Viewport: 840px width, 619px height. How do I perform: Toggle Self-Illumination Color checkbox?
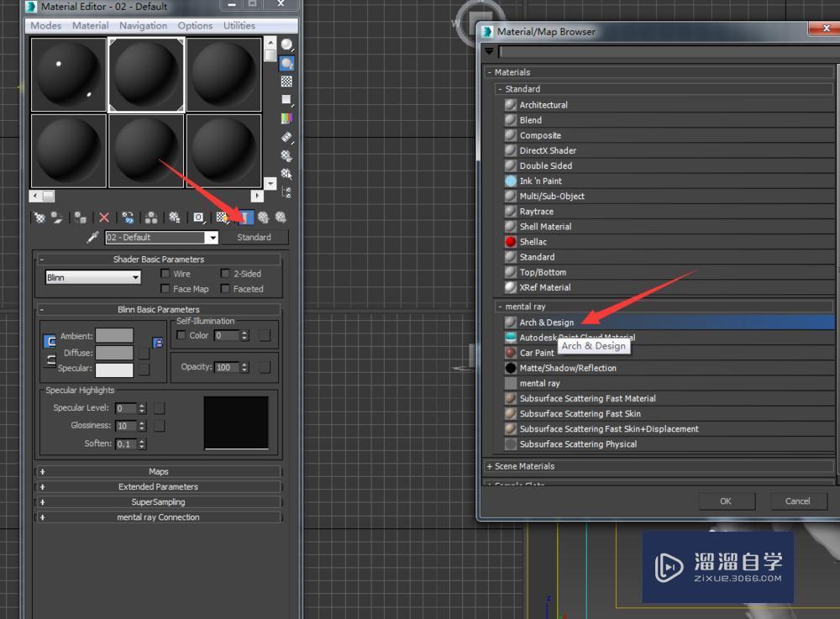coord(181,335)
